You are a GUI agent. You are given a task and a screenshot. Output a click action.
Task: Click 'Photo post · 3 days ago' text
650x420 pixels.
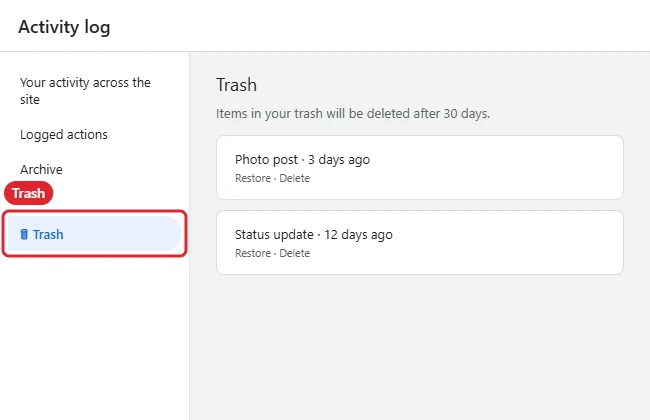click(x=302, y=160)
